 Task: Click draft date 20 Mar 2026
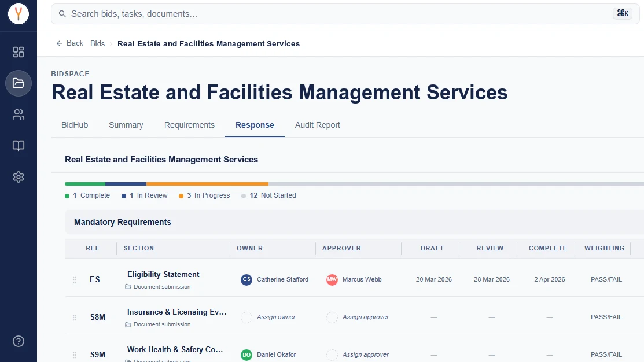pyautogui.click(x=434, y=279)
